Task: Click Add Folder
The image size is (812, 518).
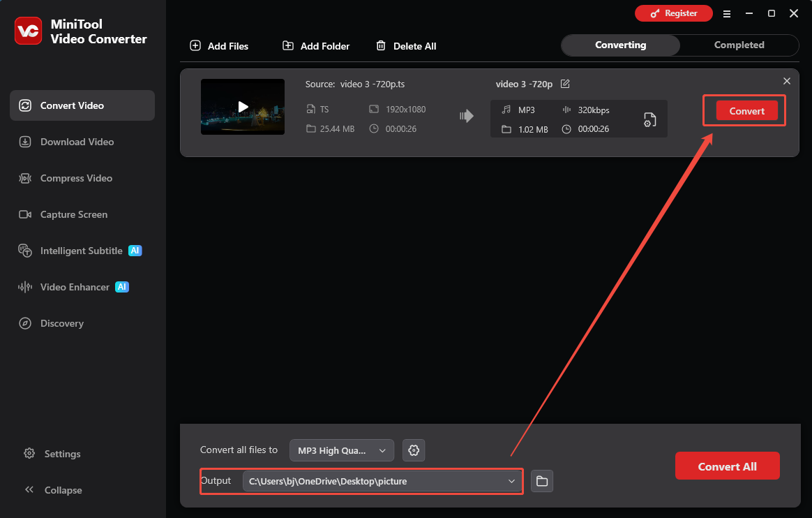Action: point(316,46)
